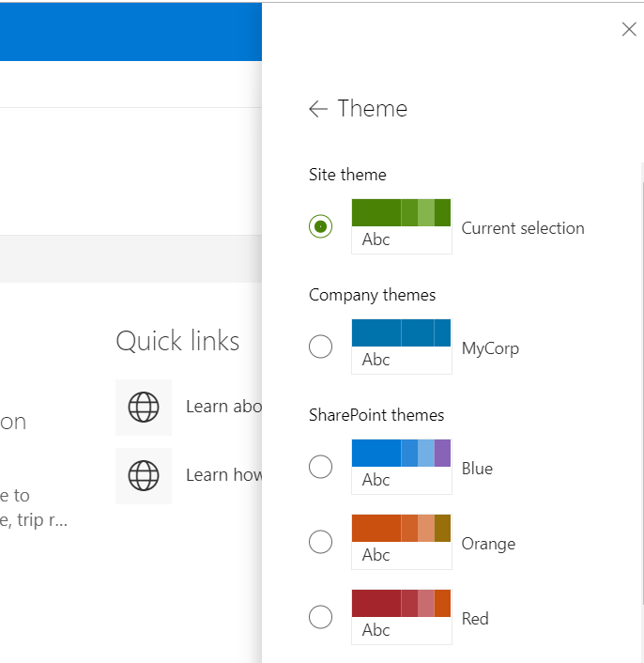The width and height of the screenshot is (644, 663).
Task: Click the 'Orange' theme label
Action: [488, 544]
